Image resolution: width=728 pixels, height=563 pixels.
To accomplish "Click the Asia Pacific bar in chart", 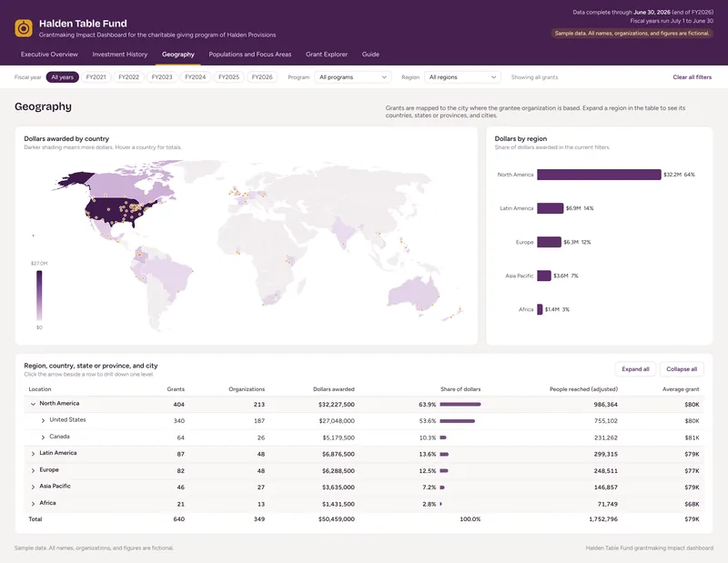I will (544, 276).
